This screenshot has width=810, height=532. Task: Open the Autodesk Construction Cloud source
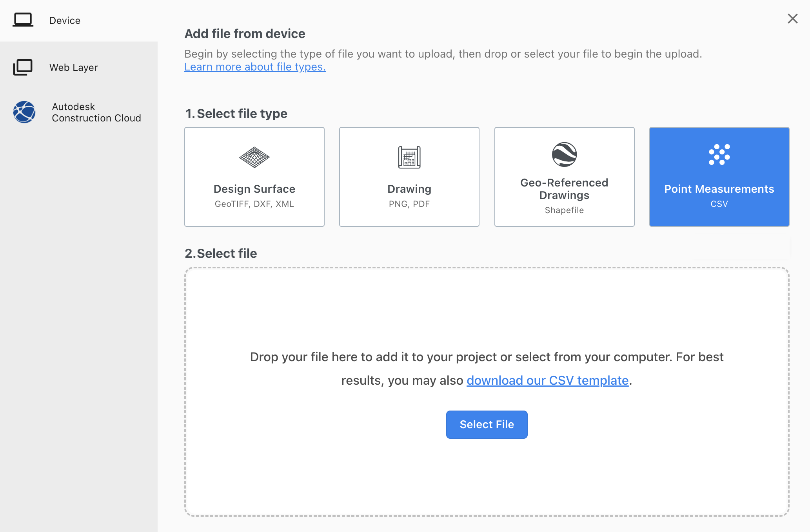tap(79, 112)
